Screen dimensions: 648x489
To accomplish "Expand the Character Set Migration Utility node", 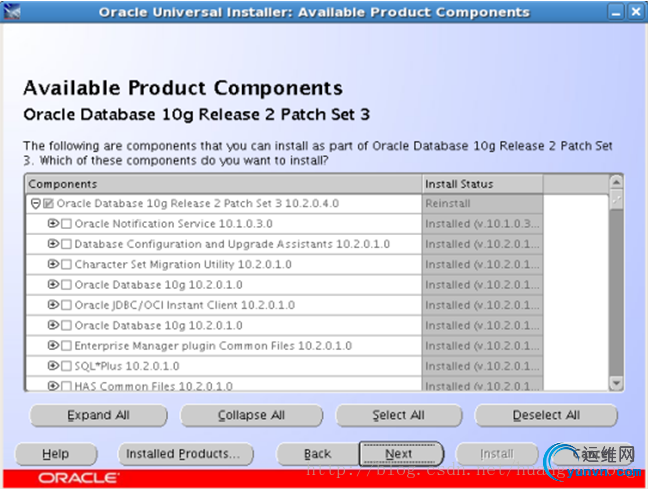I will coord(53,264).
